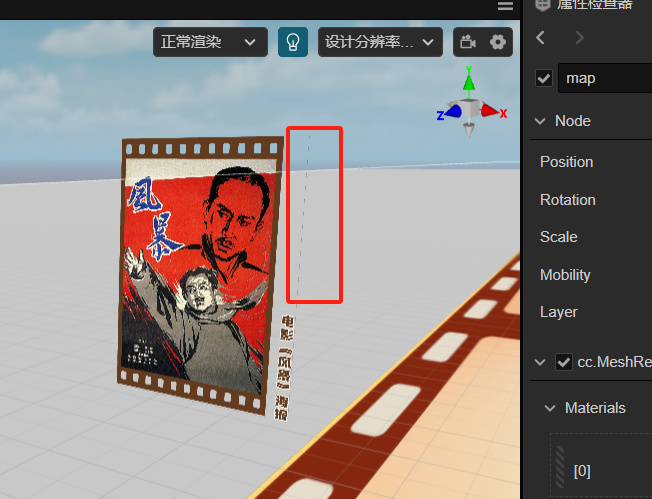Click the Mobility property label
The image size is (652, 499).
coord(565,275)
